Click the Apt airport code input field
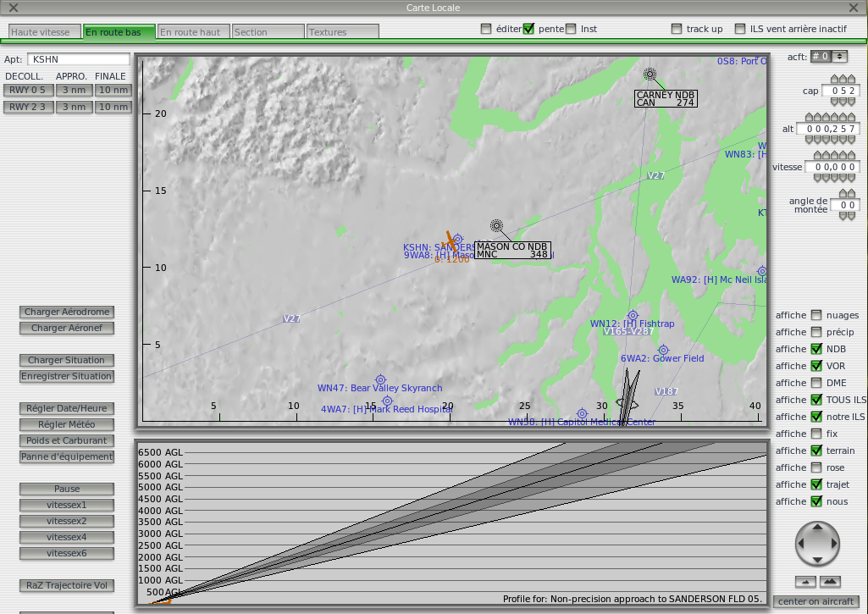Screen dimensions: 868x614 79,59
